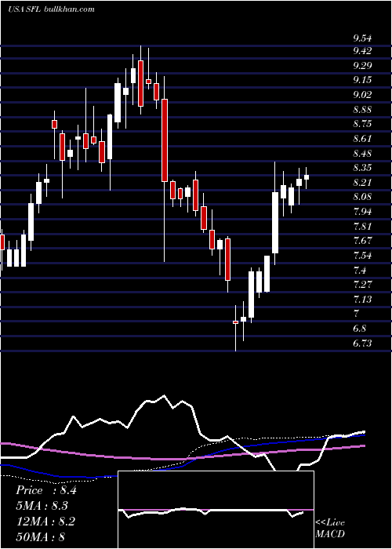
Task: Pick the 9.02 price axis value
Action: 362,95
